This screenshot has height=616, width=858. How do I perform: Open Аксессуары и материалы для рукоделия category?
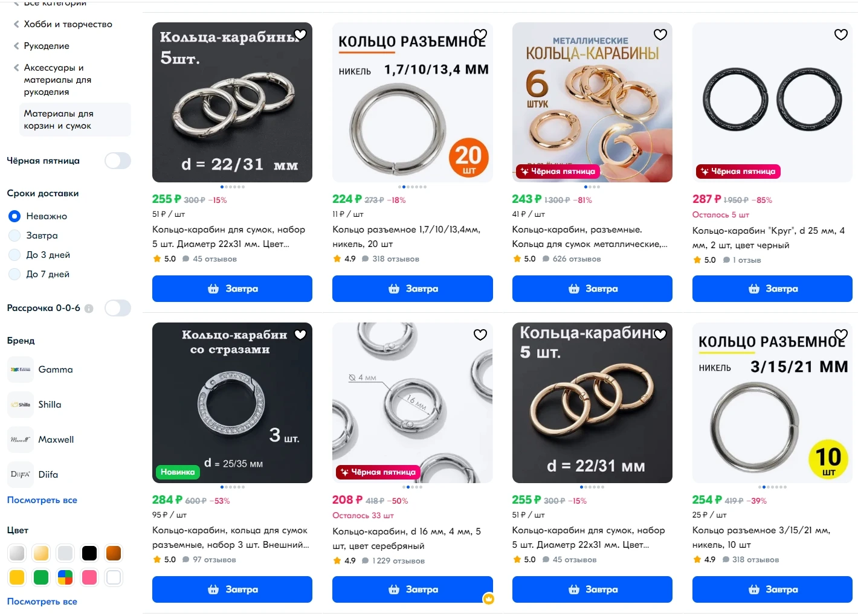pyautogui.click(x=57, y=80)
